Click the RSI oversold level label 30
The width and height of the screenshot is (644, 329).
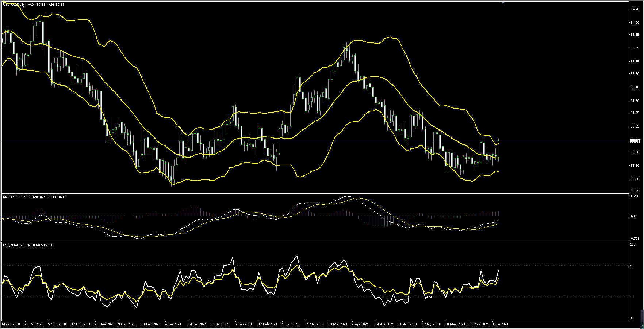tap(632, 297)
